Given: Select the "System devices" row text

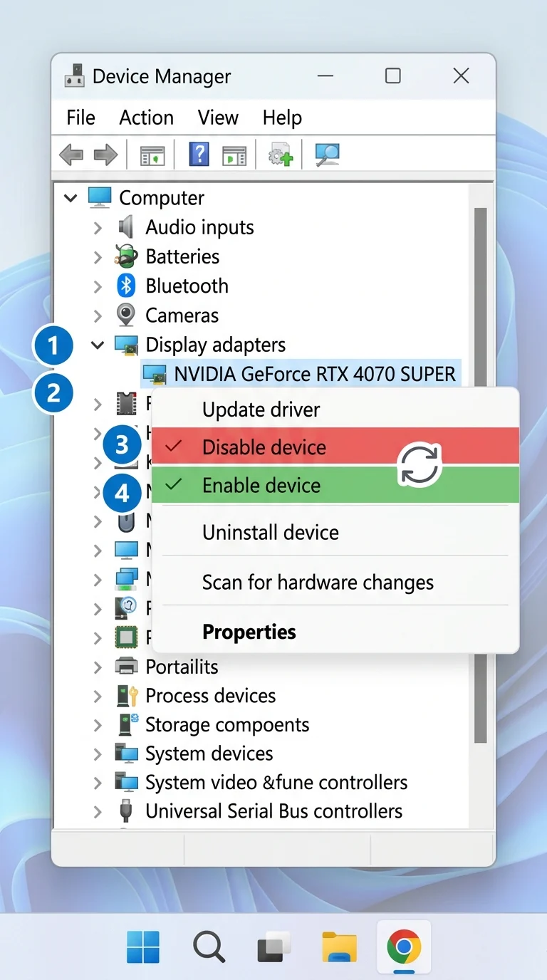Looking at the screenshot, I should (x=209, y=754).
